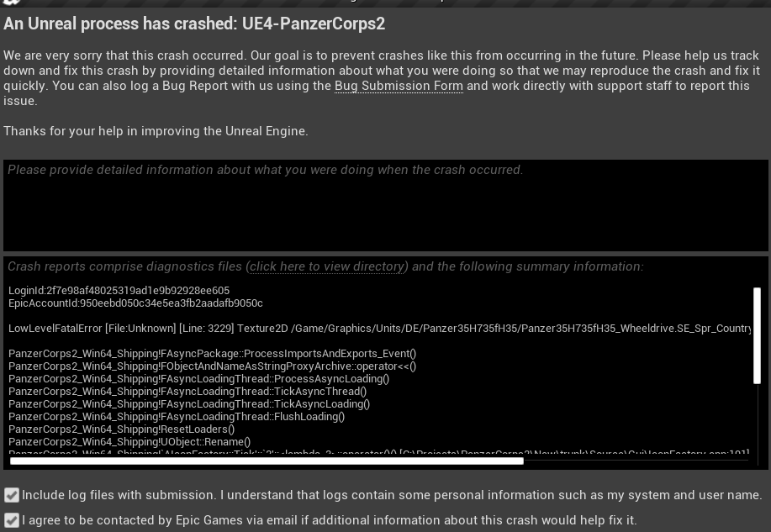Image resolution: width=771 pixels, height=532 pixels.
Task: Click the UObject::Rename stack line
Action: [x=129, y=442]
